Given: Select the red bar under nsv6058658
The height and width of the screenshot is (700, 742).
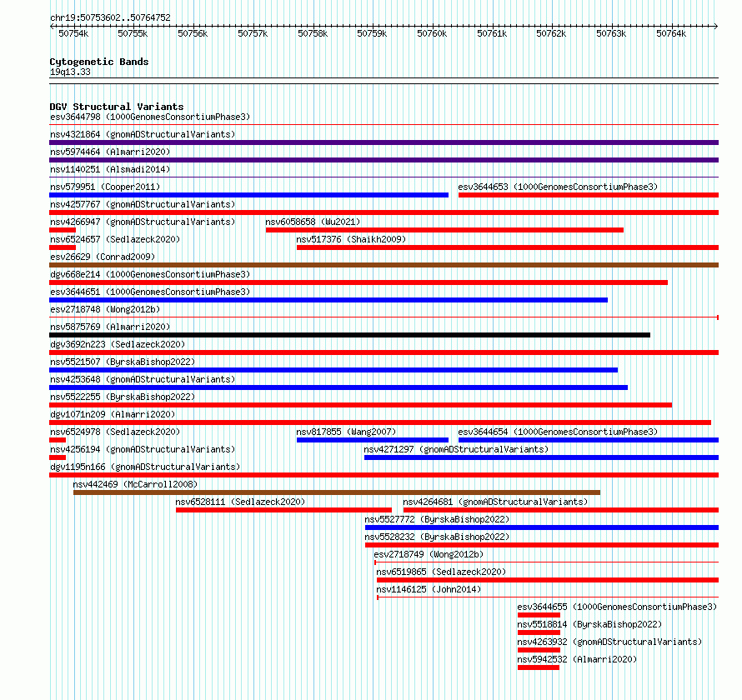Looking at the screenshot, I should (445, 230).
